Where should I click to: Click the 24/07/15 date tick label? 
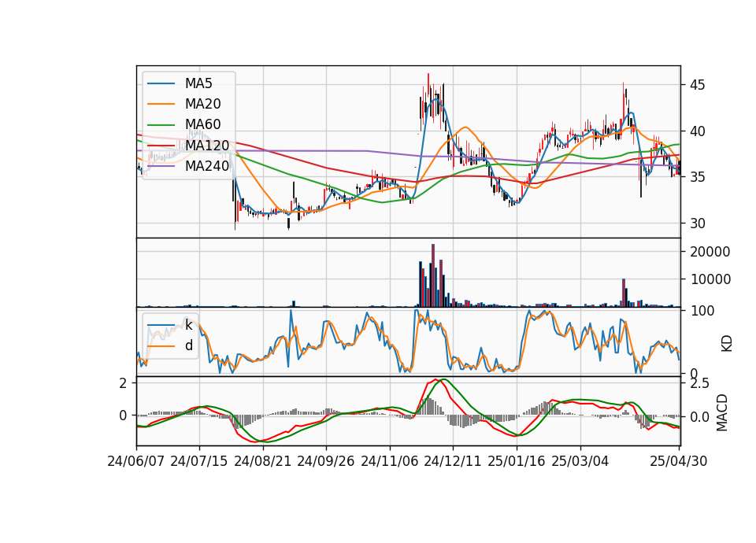199,461
